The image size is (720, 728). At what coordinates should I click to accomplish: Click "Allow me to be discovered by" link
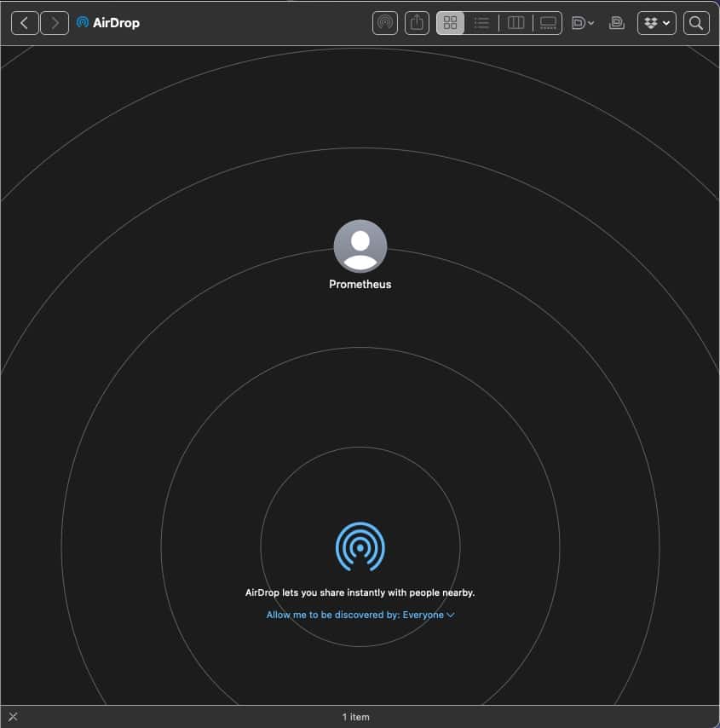tap(332, 615)
